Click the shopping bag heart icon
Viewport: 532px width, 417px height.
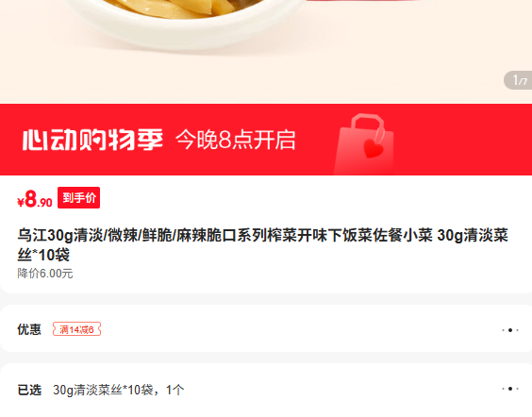[x=364, y=144]
